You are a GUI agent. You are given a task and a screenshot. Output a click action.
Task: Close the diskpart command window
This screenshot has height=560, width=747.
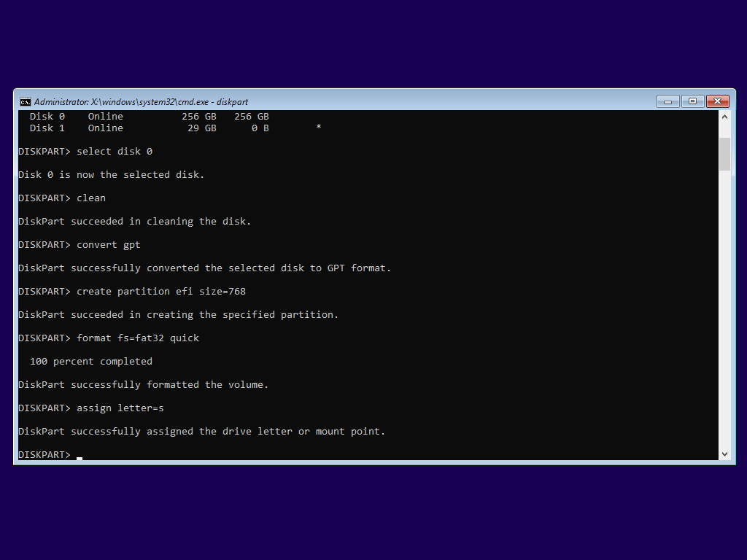(718, 101)
